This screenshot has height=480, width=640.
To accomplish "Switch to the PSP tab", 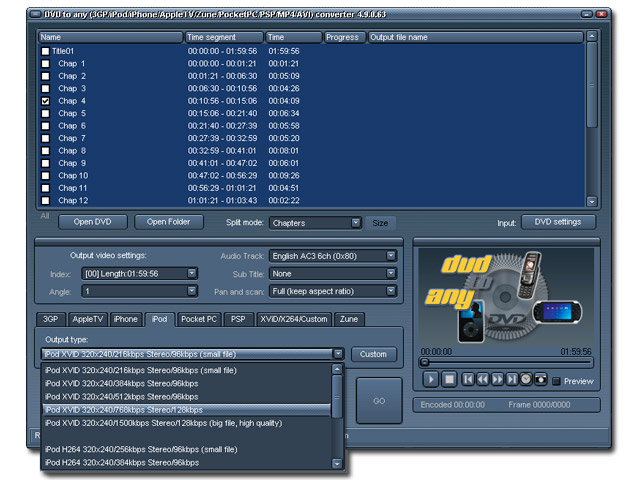I will click(238, 319).
